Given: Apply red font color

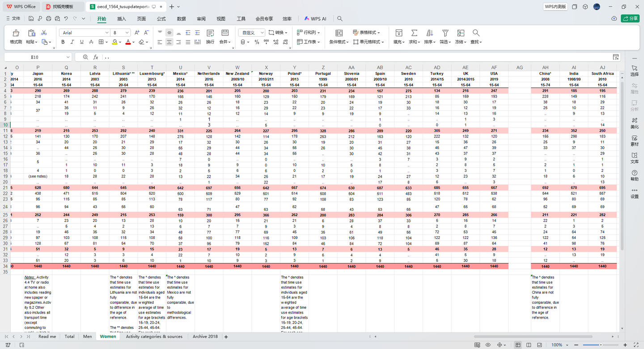Looking at the screenshot, I should tap(128, 42).
